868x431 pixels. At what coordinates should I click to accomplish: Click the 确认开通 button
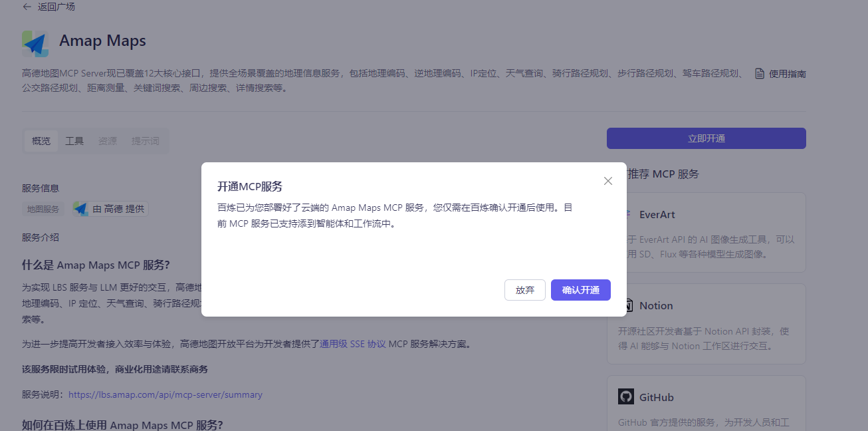pos(580,290)
